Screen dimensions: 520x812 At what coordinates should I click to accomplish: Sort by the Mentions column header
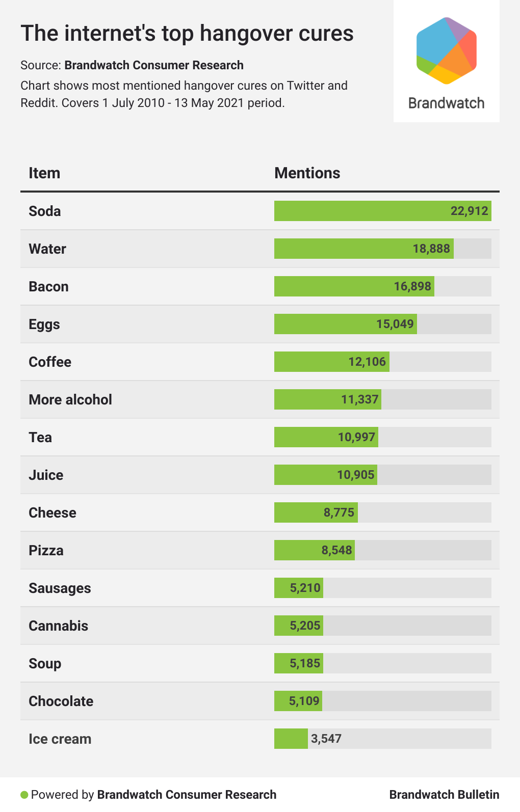(x=307, y=173)
